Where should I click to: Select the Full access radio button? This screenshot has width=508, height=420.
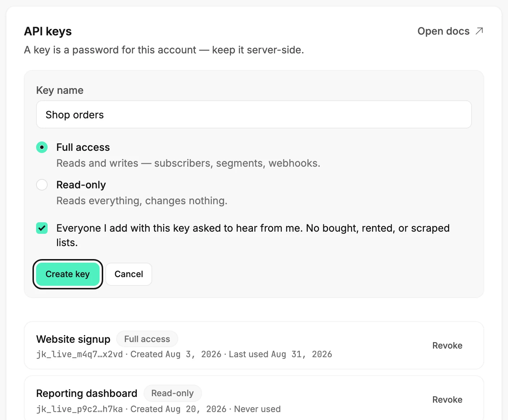click(x=42, y=147)
